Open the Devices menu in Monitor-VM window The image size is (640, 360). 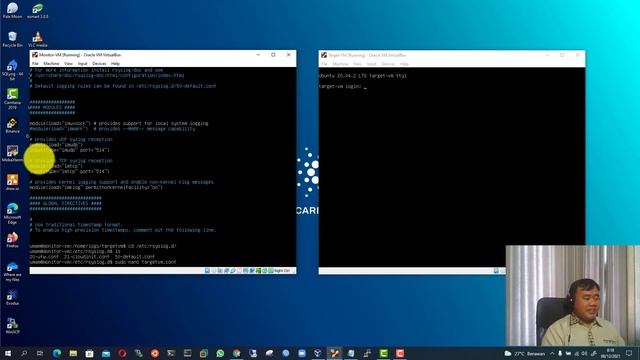99,64
